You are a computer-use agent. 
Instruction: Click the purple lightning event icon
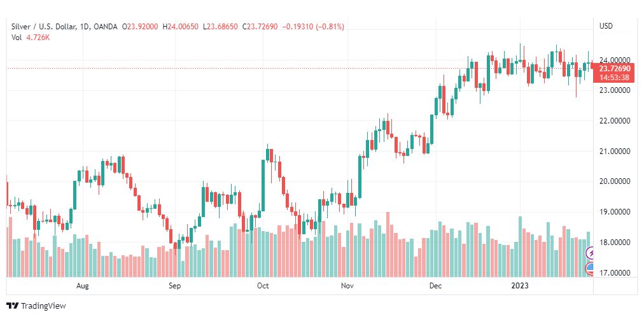(x=590, y=253)
